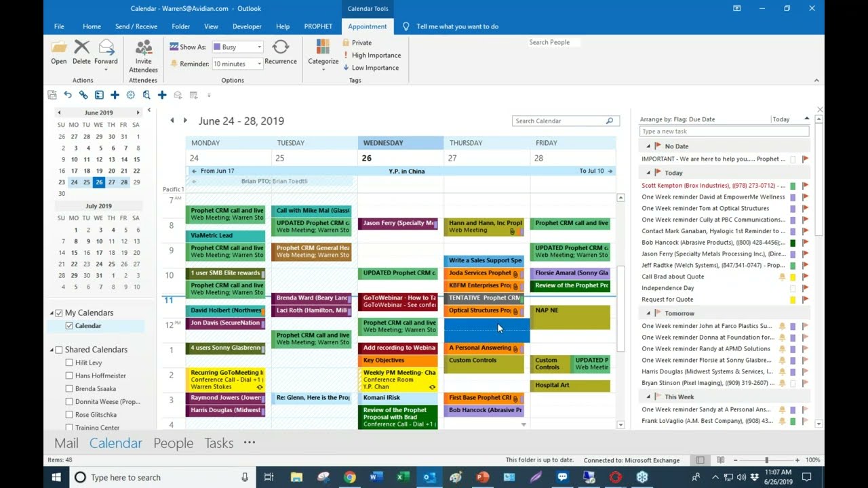The image size is (868, 488).
Task: Go to previous month in date navigator
Action: coord(59,113)
